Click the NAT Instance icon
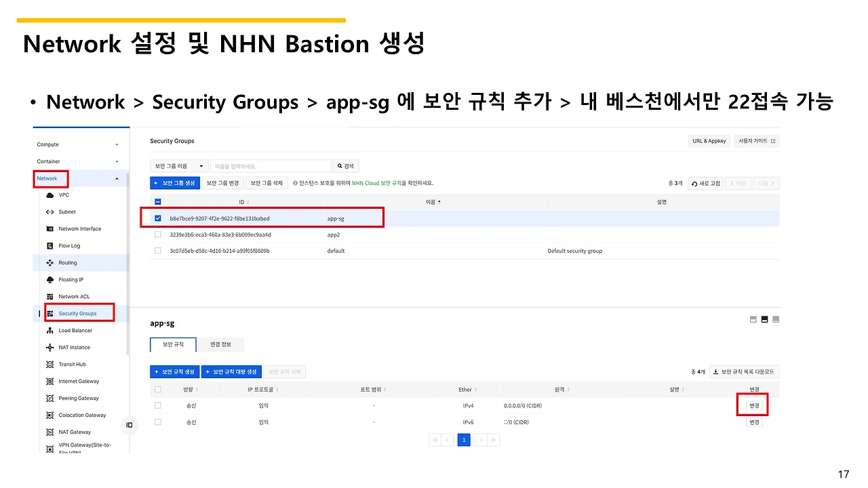 click(50, 348)
